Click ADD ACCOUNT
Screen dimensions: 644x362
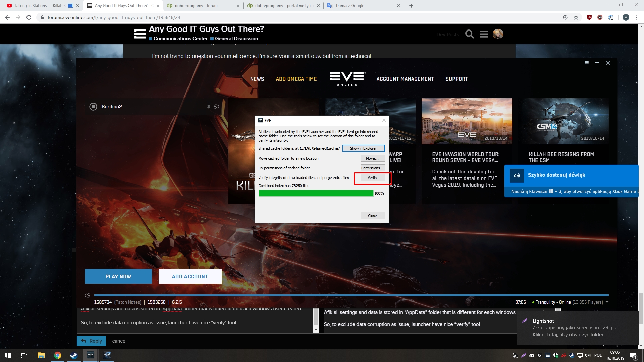[x=190, y=277]
